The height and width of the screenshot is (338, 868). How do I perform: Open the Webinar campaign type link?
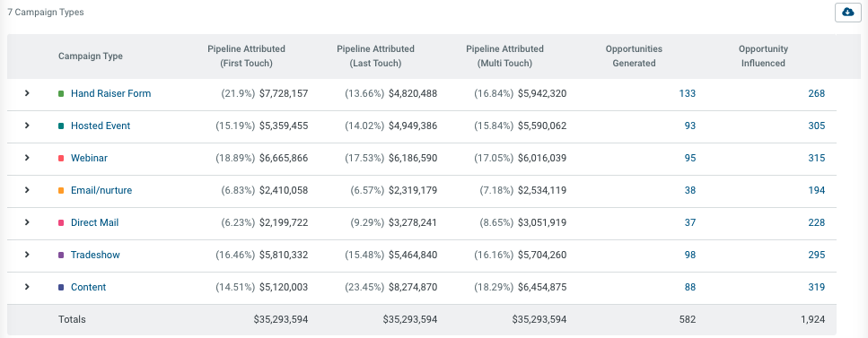89,158
